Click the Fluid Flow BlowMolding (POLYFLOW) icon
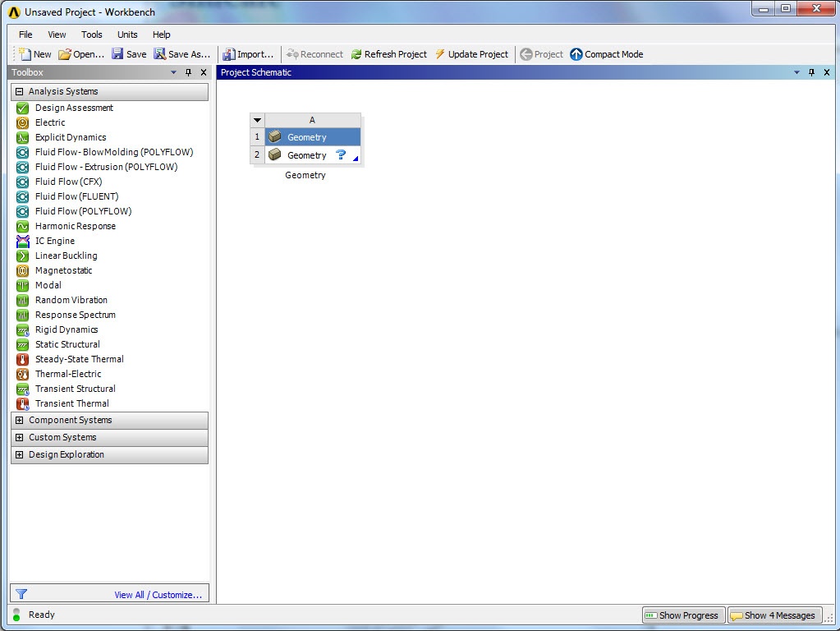The height and width of the screenshot is (631, 840). (x=22, y=152)
